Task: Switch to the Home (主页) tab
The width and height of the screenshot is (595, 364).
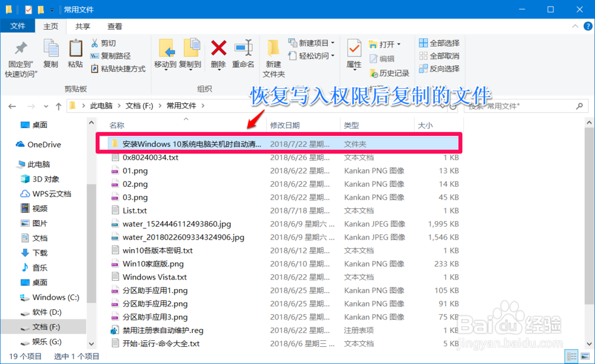Action: tap(51, 26)
